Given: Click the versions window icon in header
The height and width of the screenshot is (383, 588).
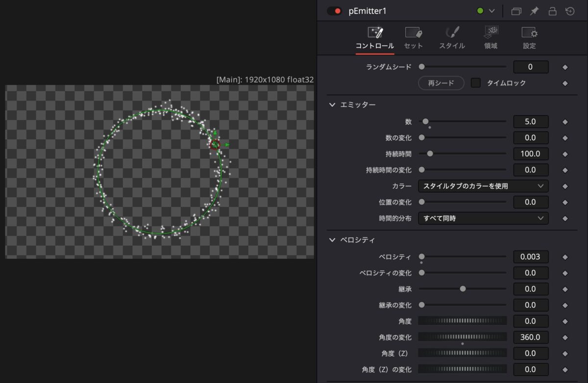Looking at the screenshot, I should click(516, 11).
